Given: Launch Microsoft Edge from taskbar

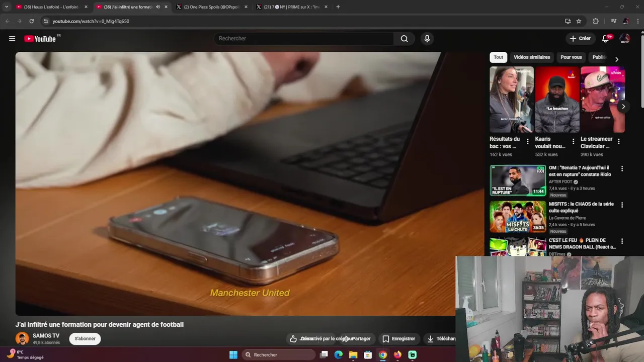Looking at the screenshot, I should point(339,355).
